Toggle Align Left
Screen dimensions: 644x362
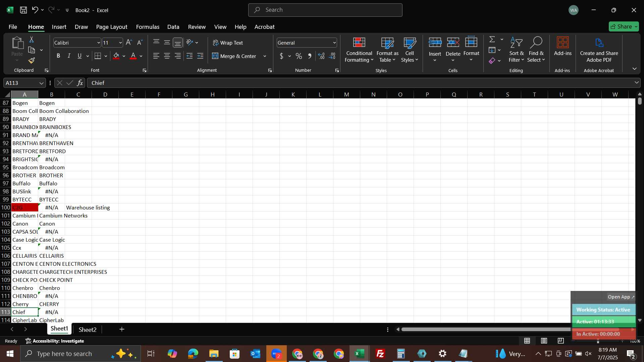coord(156,56)
